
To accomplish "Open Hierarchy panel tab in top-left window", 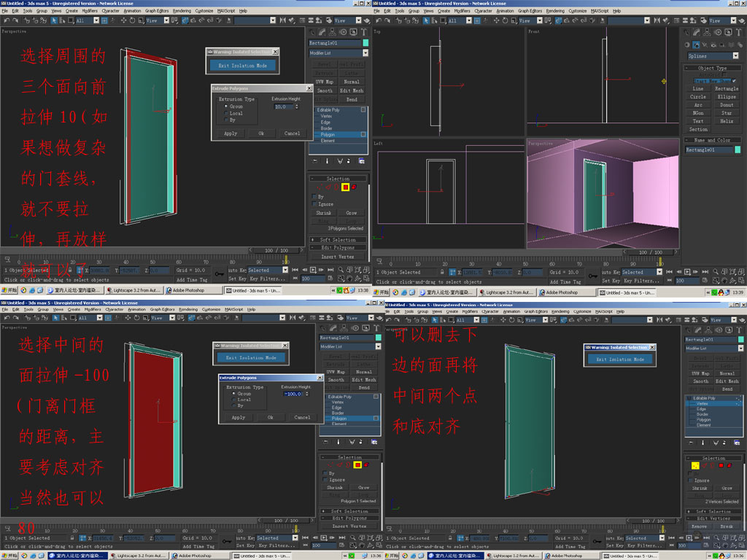I will tap(333, 32).
